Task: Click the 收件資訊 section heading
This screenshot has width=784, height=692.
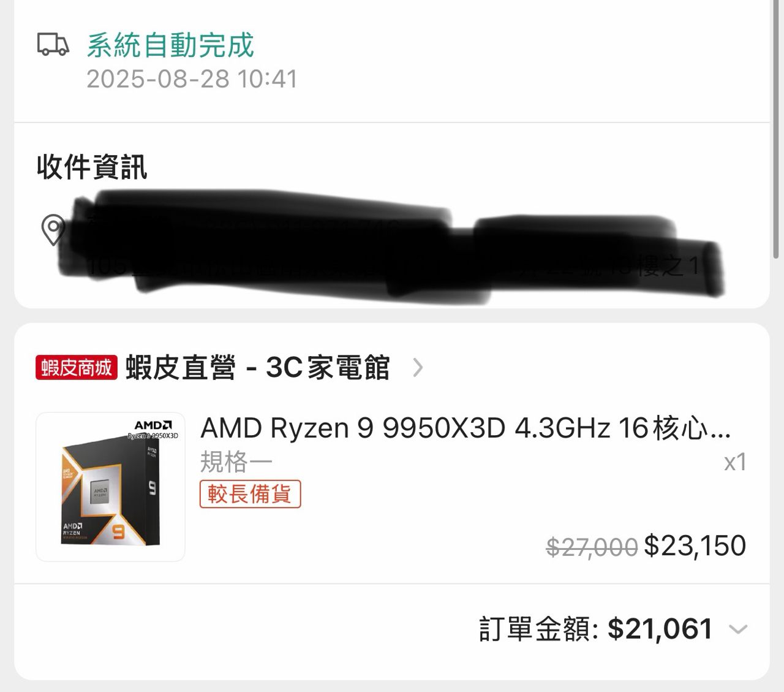Action: click(x=92, y=167)
